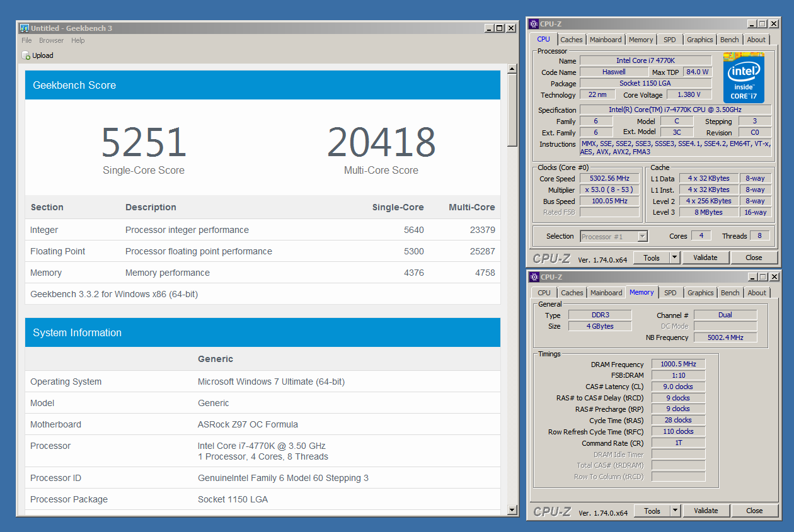The image size is (794, 532).
Task: Click the bottom CPU-Z window title icon
Action: tap(534, 277)
